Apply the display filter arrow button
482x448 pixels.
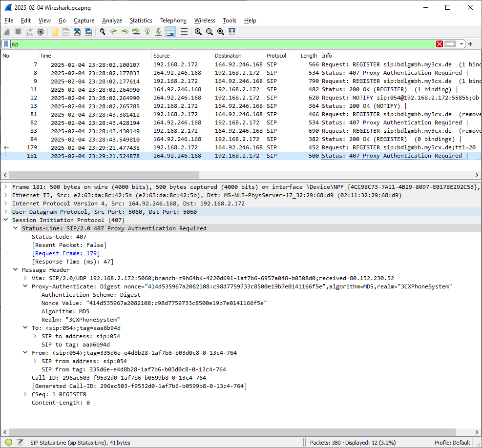(450, 44)
